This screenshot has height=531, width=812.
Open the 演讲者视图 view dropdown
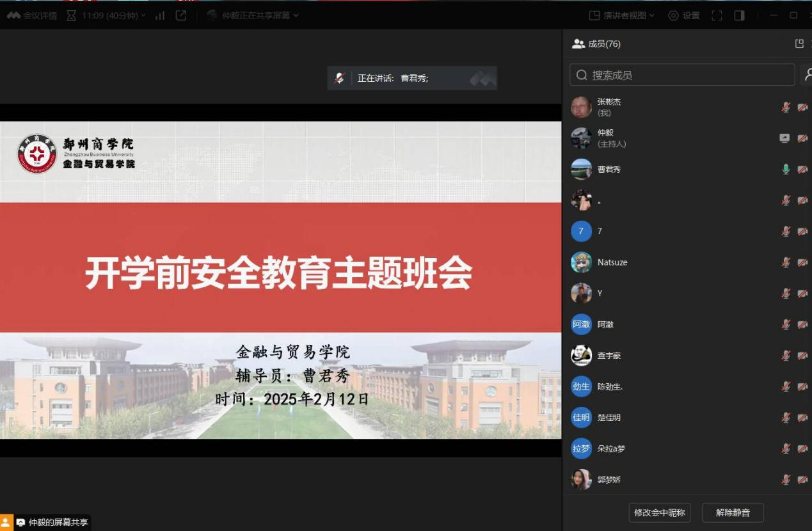tap(622, 15)
